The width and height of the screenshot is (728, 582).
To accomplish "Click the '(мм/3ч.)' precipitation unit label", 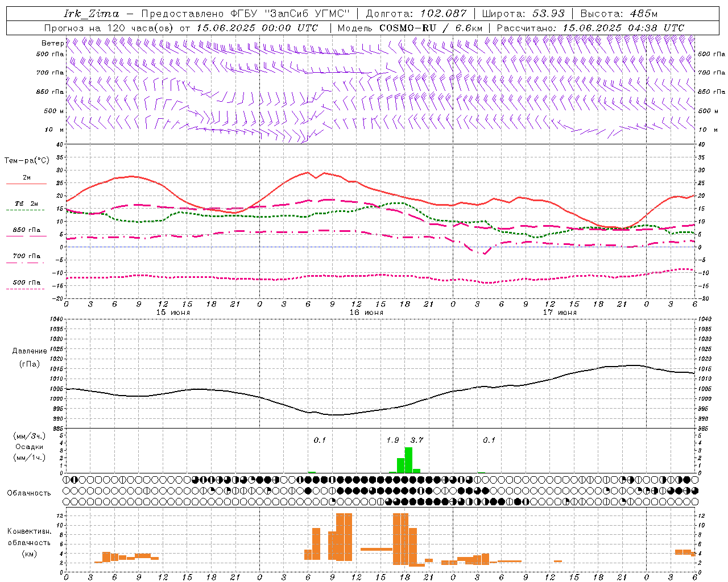I will coord(30,436).
